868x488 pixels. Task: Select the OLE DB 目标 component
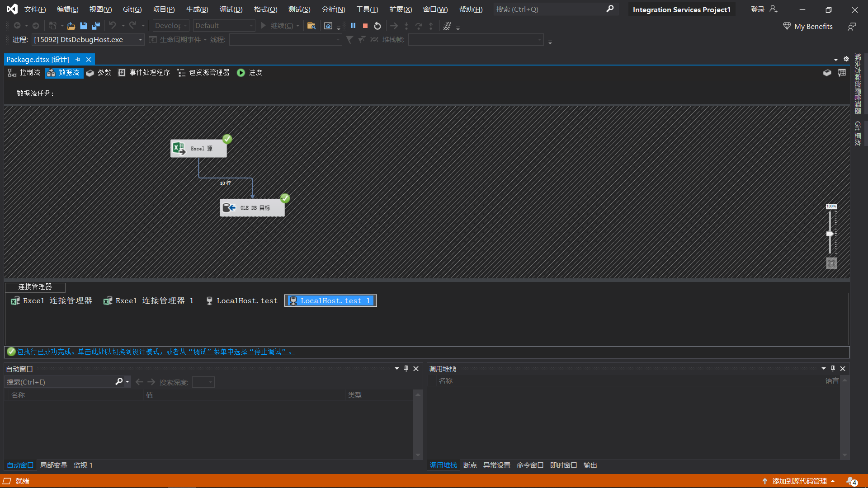click(x=253, y=207)
